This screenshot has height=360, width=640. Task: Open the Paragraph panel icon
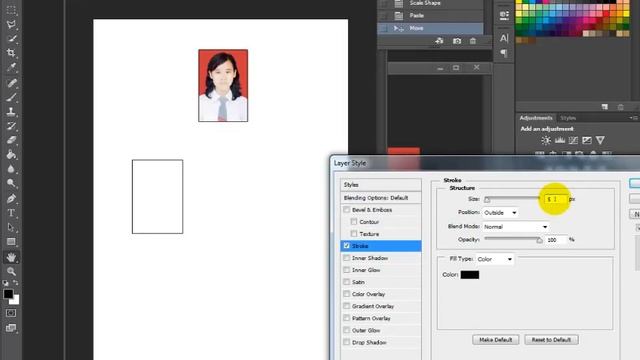point(504,53)
